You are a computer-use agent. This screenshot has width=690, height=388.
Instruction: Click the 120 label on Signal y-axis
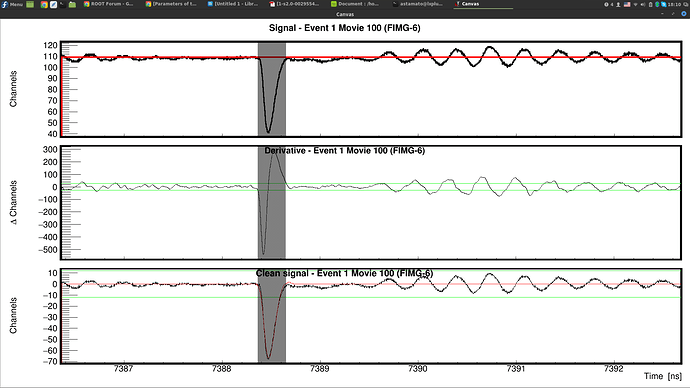50,45
